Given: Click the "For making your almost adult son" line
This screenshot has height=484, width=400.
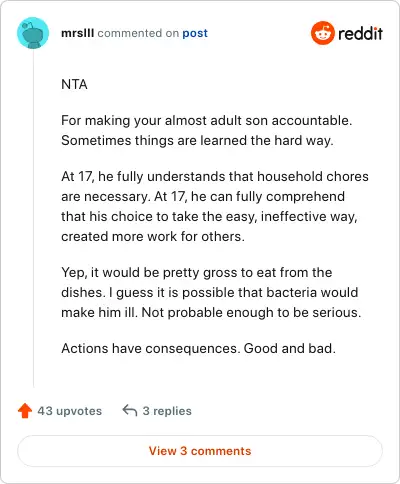Looking at the screenshot, I should click(207, 120).
